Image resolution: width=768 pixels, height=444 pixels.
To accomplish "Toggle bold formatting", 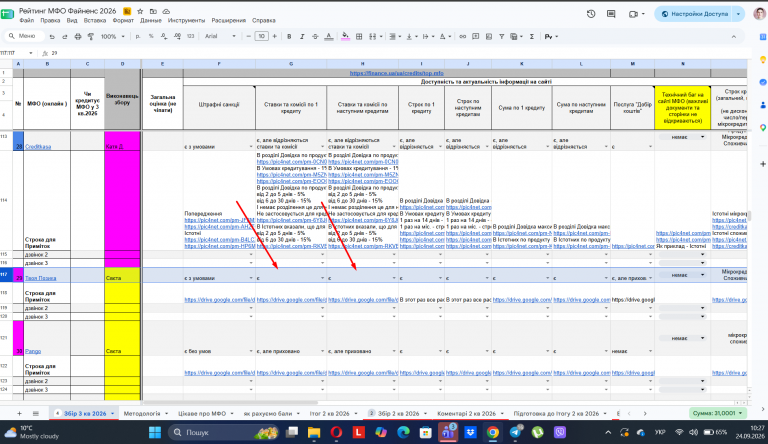I will 289,36.
